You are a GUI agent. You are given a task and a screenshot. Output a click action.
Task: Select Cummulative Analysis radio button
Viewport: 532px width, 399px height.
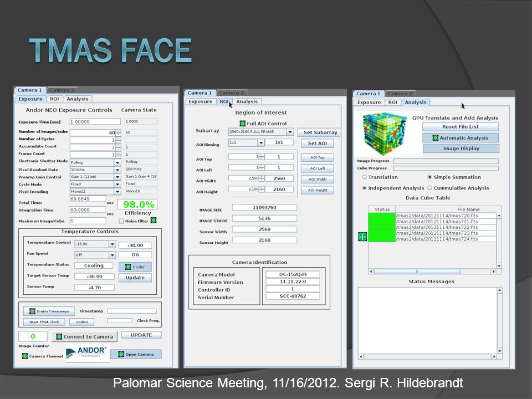pyautogui.click(x=429, y=188)
